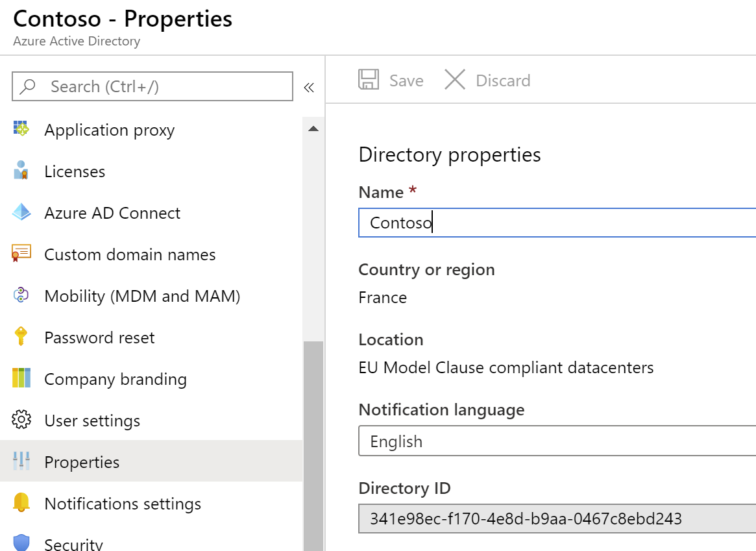Collapse the sidebar with the double chevron
Viewport: 756px width, 551px height.
coord(309,87)
